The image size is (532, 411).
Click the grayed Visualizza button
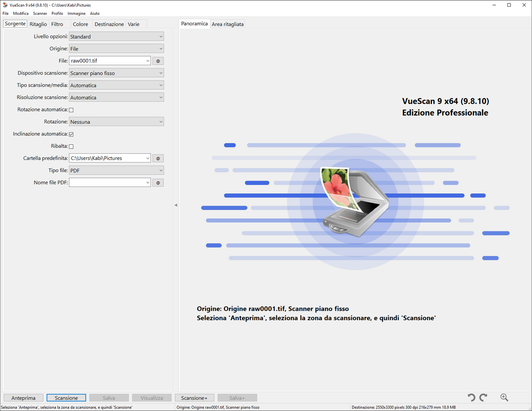click(x=151, y=398)
